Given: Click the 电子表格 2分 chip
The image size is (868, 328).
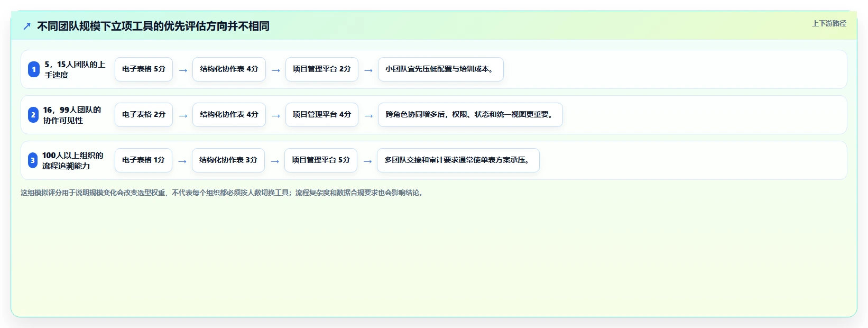Looking at the screenshot, I should tap(144, 115).
